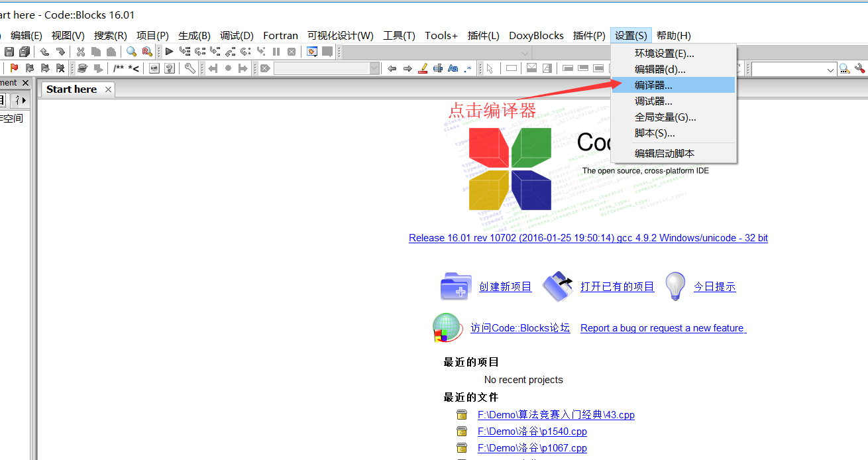This screenshot has height=460, width=868.
Task: Open Find and Replace via the replace icon
Action: pyautogui.click(x=146, y=51)
